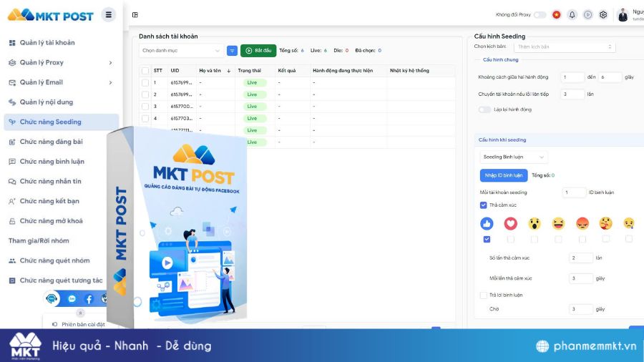The width and height of the screenshot is (644, 362).
Task: Check the checkbox for account row 4
Action: point(145,118)
